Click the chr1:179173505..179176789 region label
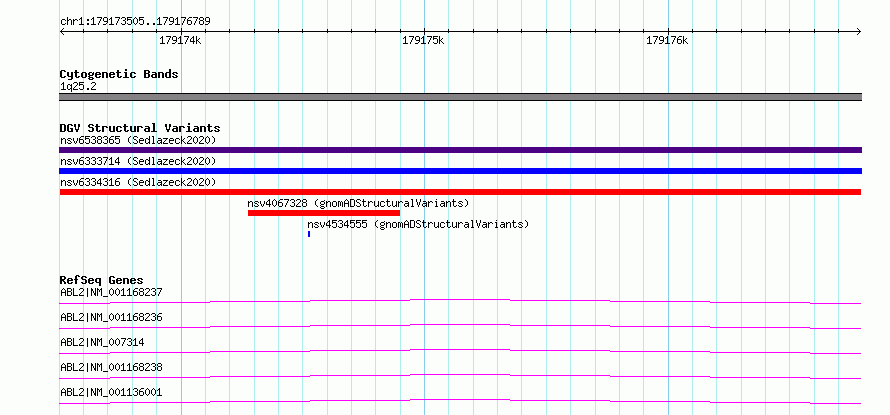Screen dimensions: 890x415 (135, 22)
